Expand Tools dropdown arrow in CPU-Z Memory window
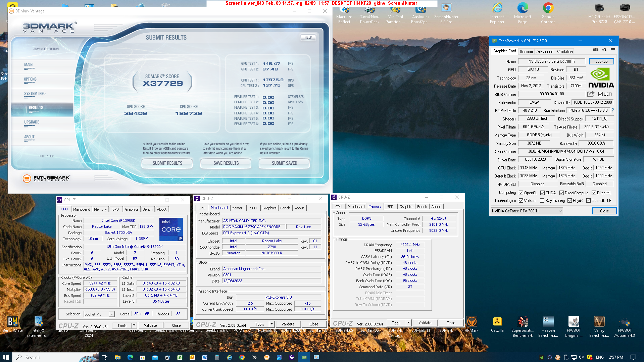644x362 pixels. point(408,323)
